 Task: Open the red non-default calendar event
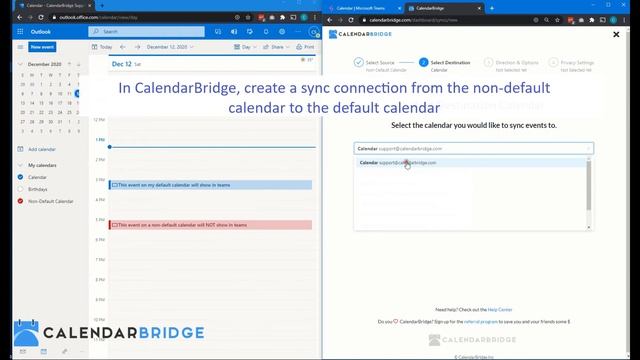pos(210,225)
